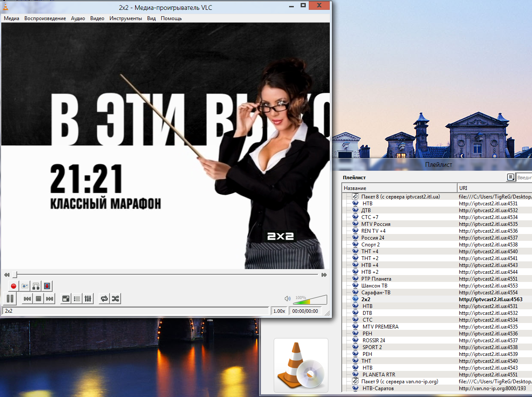This screenshot has height=397, width=532.
Task: Click the slower arrows left of the seek bar
Action: 7,275
